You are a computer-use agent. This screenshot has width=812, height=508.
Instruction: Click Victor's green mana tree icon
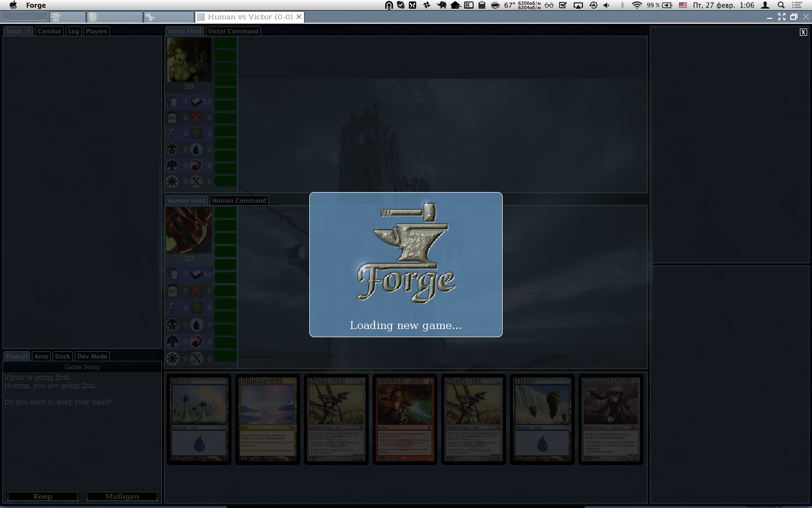(173, 165)
